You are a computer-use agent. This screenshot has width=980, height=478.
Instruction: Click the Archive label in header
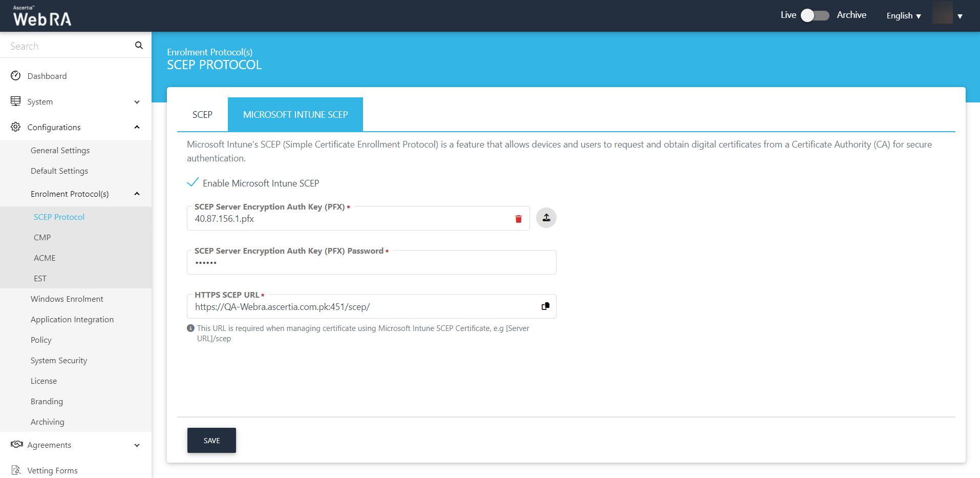pyautogui.click(x=851, y=15)
